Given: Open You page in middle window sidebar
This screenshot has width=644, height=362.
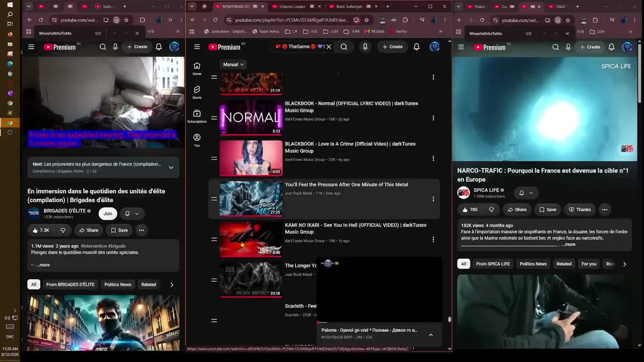Looking at the screenshot, I should click(x=197, y=140).
